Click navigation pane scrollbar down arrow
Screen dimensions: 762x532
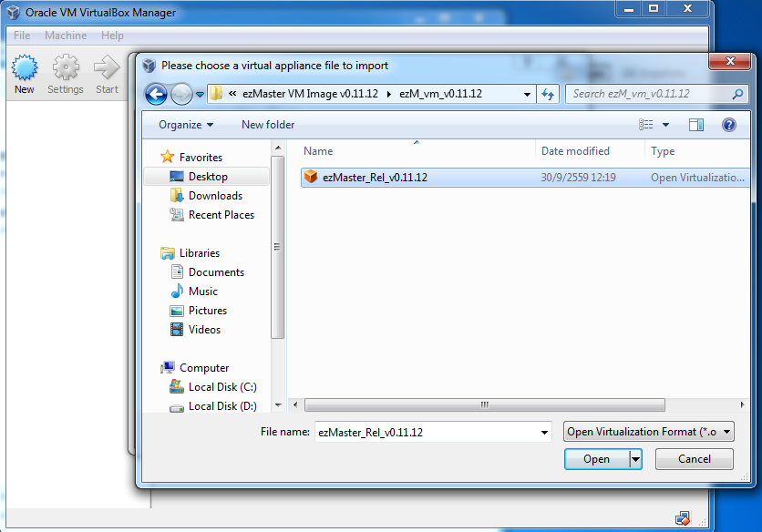[x=278, y=405]
